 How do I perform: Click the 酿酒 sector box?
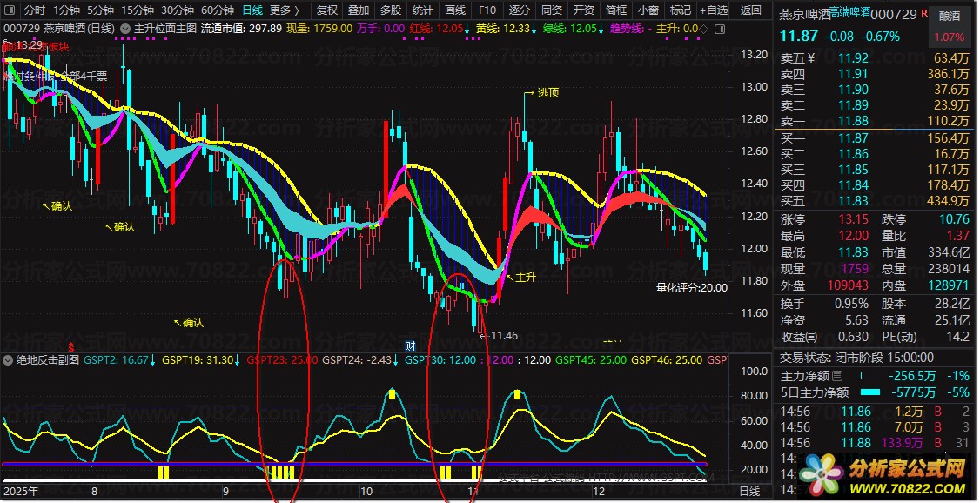pyautogui.click(x=950, y=28)
